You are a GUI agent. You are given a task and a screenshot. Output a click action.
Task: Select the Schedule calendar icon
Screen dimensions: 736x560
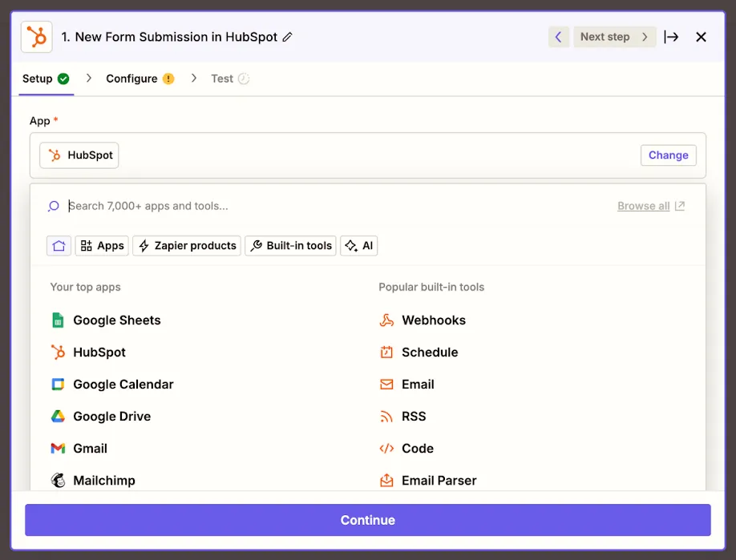(x=386, y=353)
